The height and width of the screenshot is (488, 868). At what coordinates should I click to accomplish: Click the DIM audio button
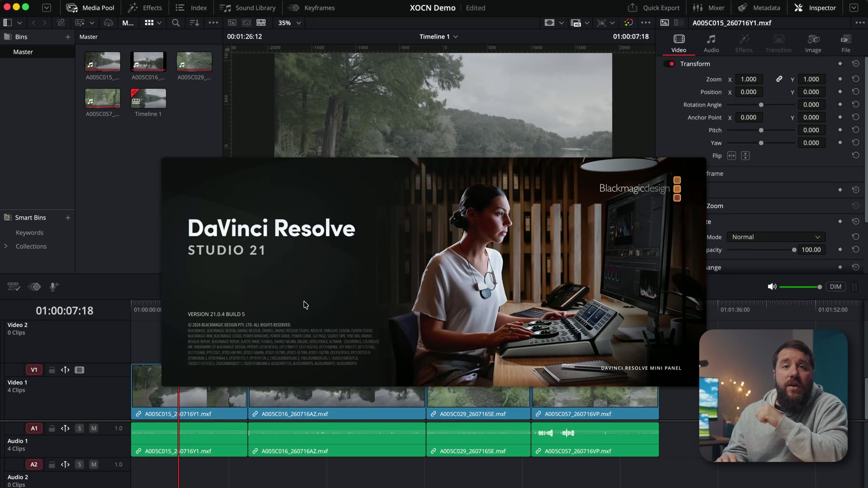tap(835, 287)
